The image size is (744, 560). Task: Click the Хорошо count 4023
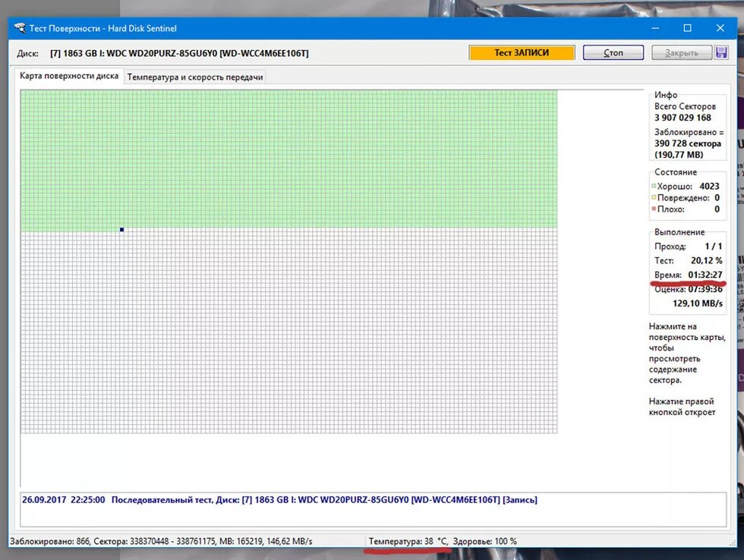(x=709, y=186)
